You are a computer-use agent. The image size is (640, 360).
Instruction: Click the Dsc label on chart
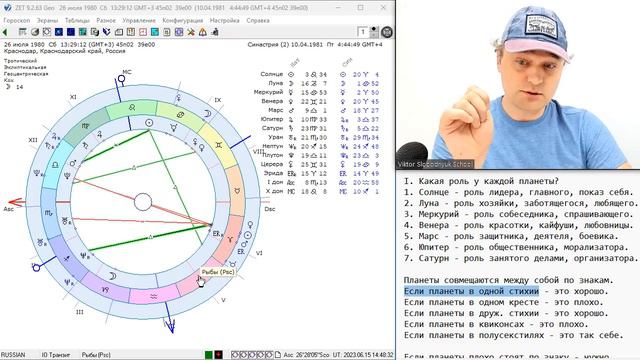270,209
